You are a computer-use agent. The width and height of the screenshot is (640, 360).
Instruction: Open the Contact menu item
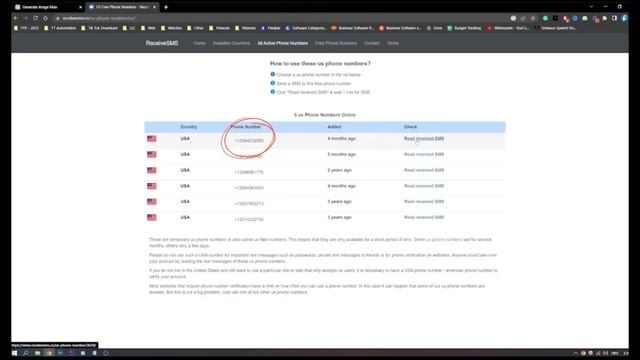(x=371, y=43)
